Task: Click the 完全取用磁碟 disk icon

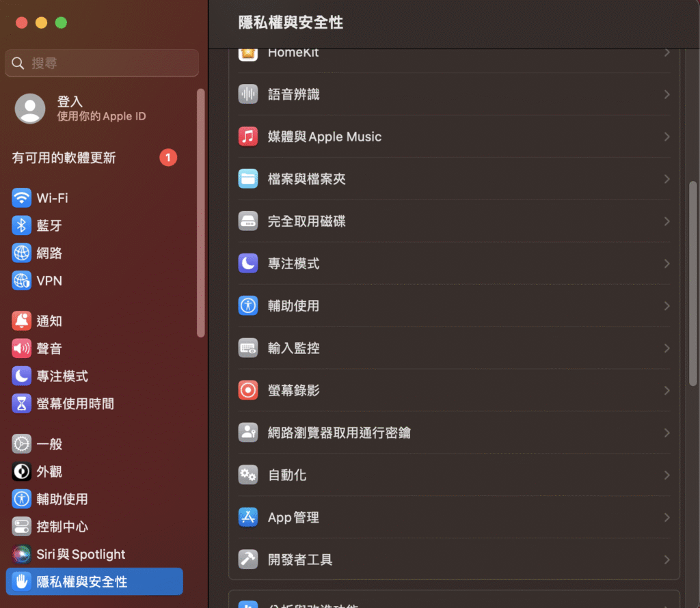Action: tap(247, 221)
